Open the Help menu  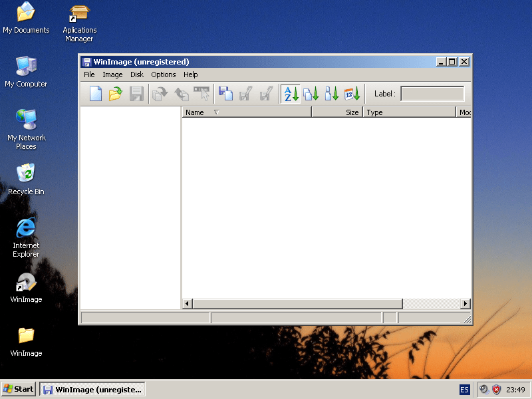[x=191, y=74]
